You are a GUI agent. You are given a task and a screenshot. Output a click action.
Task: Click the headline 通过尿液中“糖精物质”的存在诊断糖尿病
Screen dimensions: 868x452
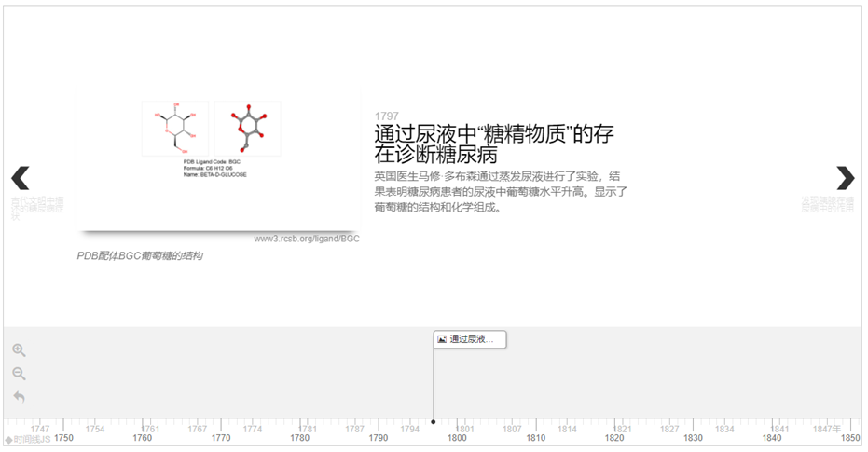[494, 144]
